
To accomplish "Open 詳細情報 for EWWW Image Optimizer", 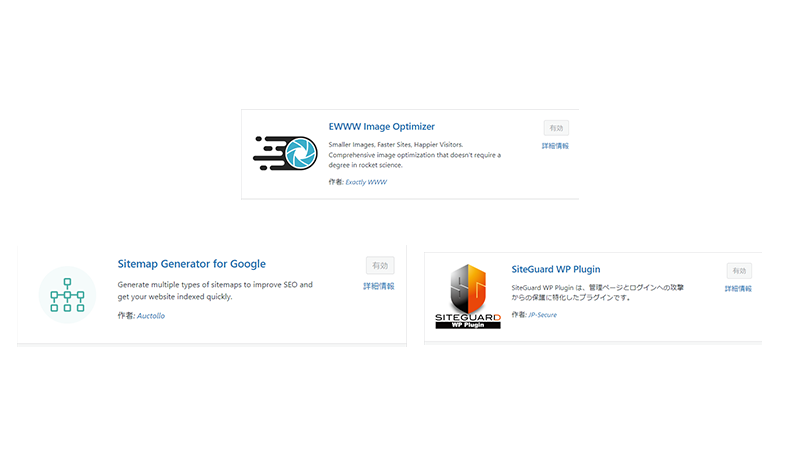I will coord(555,146).
